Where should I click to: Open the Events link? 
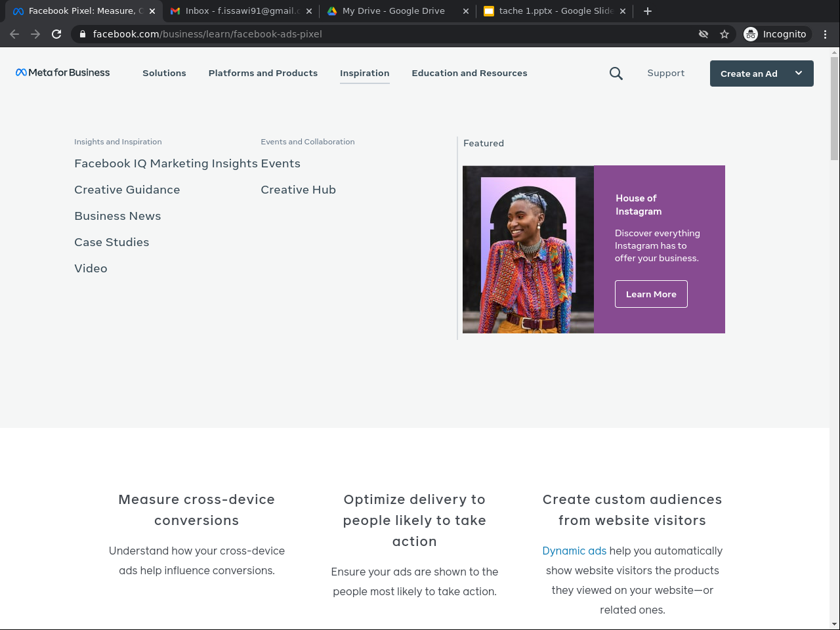[280, 163]
